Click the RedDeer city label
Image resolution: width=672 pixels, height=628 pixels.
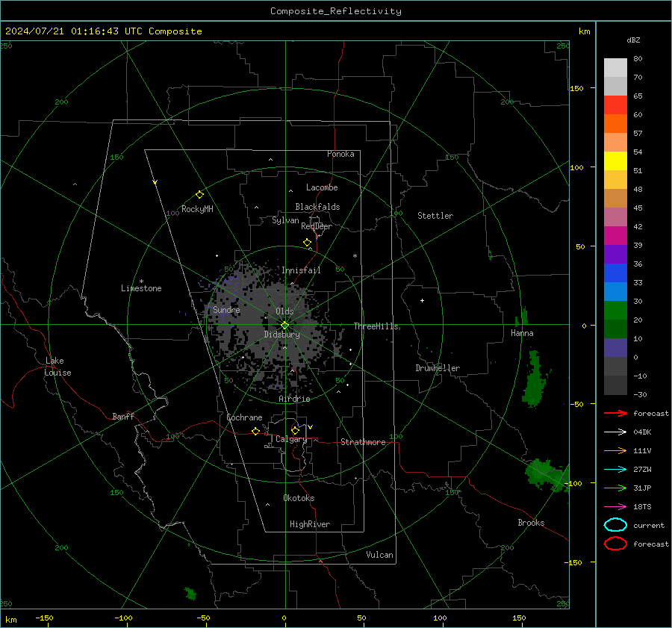point(317,226)
